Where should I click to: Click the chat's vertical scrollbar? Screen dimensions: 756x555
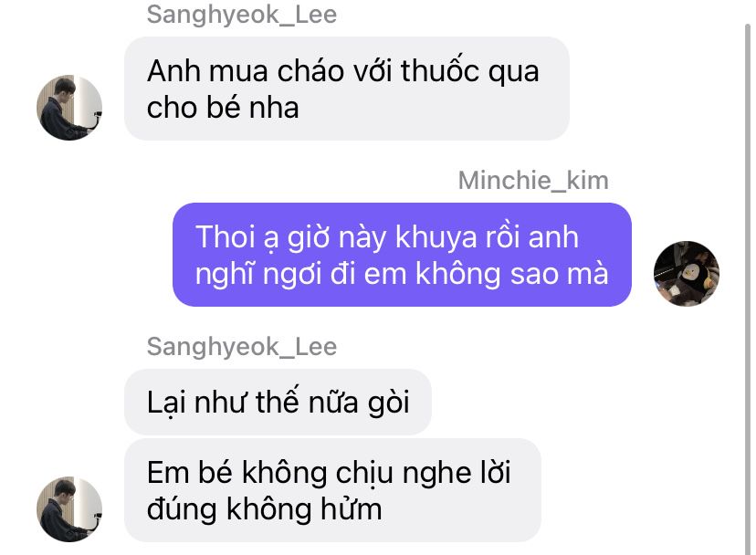[x=747, y=288]
